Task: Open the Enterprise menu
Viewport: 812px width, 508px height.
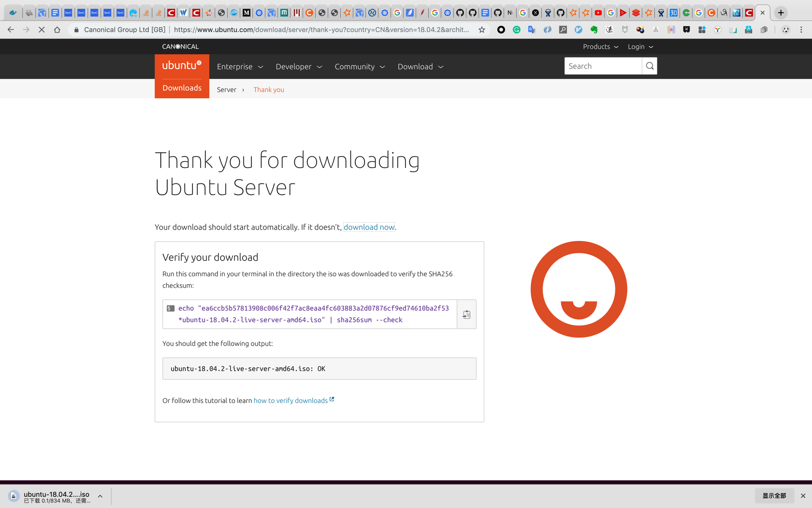Action: (240, 67)
